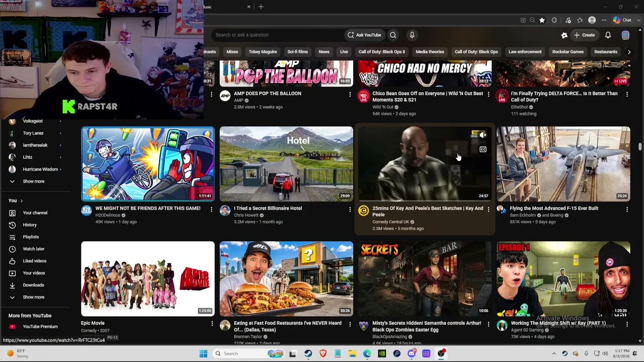The height and width of the screenshot is (362, 644).
Task: Open 'I Tried a Secret Billionaire Hotel' title
Action: 268,208
